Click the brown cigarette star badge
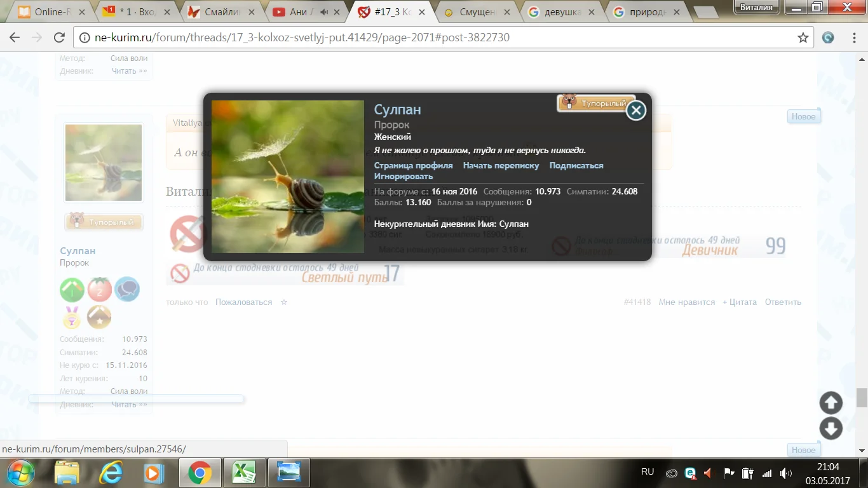Viewport: 868px width, 488px height. (100, 317)
